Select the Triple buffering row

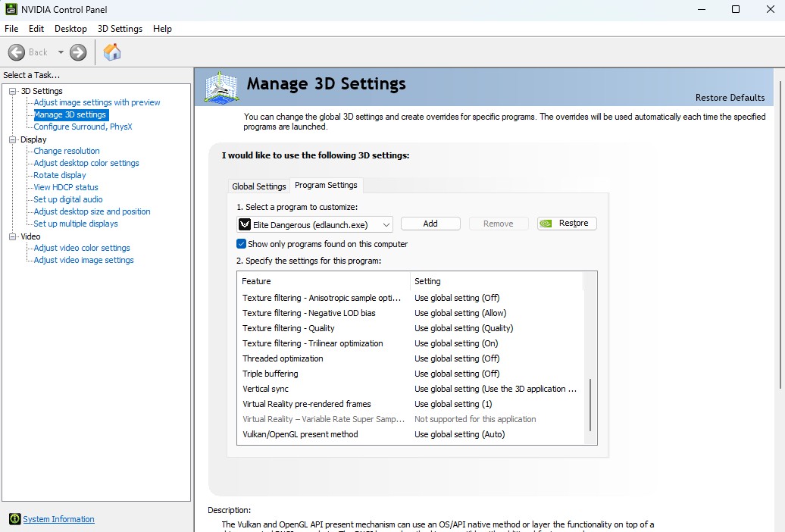click(410, 374)
